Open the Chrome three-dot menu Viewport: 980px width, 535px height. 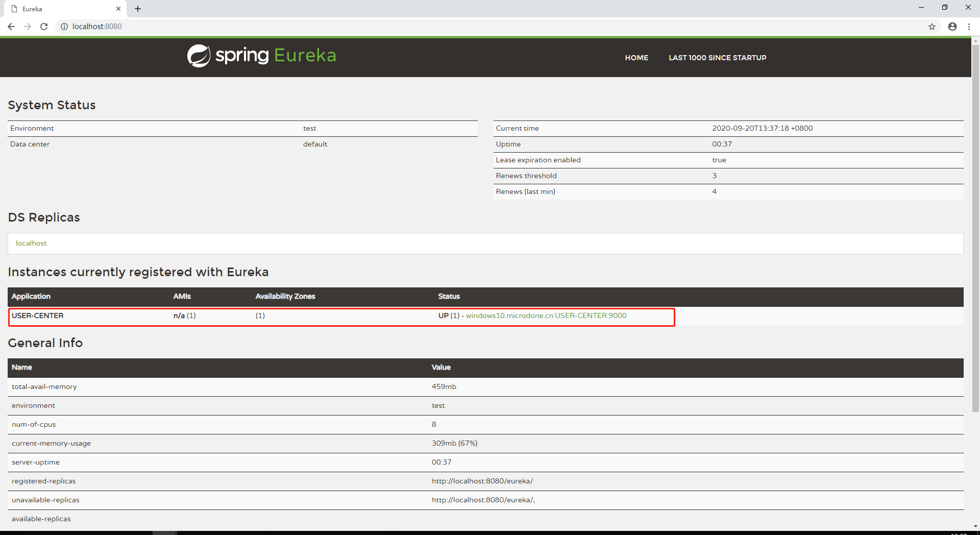(x=969, y=27)
